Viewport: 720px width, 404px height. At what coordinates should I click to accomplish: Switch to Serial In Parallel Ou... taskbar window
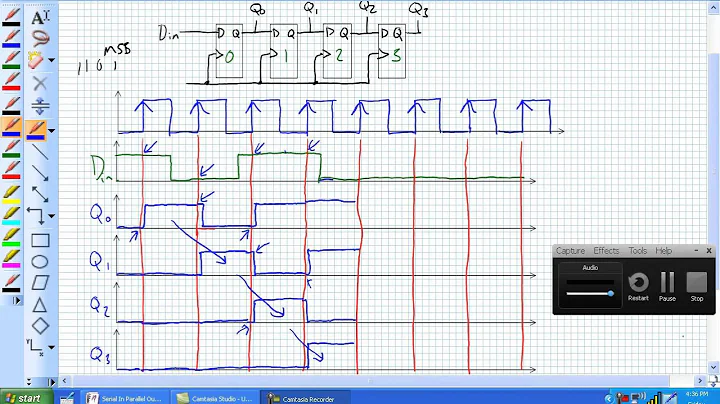coord(125,398)
